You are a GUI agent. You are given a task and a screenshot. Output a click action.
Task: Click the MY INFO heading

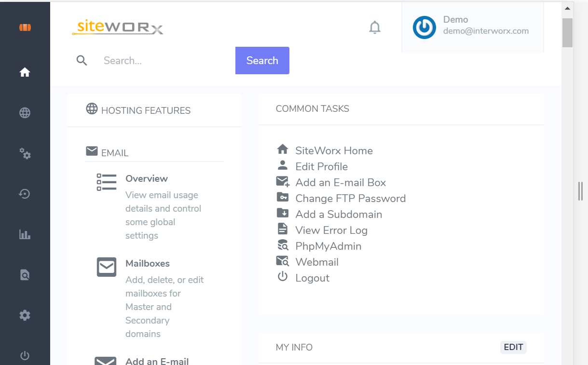pos(294,347)
